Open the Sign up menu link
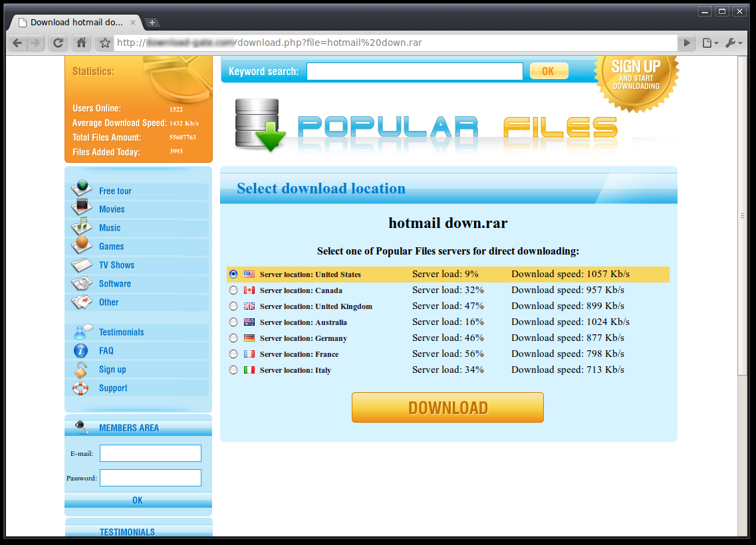756x545 pixels. click(x=112, y=370)
